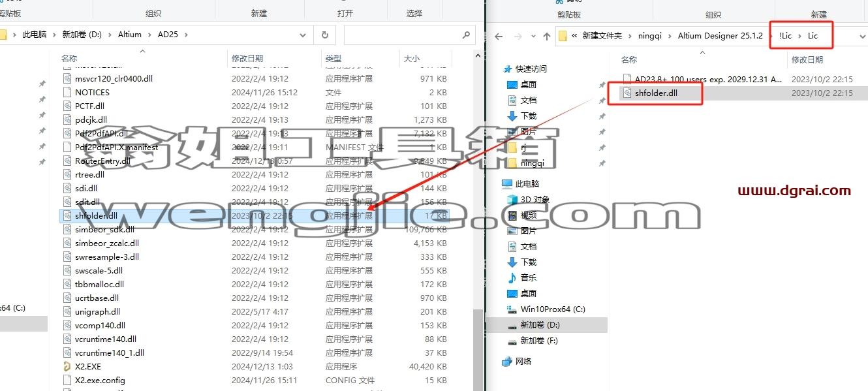This screenshot has width=868, height=391.
Task: Open 音乐 in the navigation pane
Action: [528, 277]
